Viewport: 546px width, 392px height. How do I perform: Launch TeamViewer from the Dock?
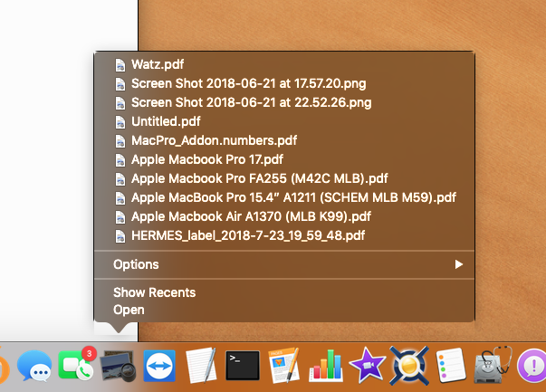(159, 366)
